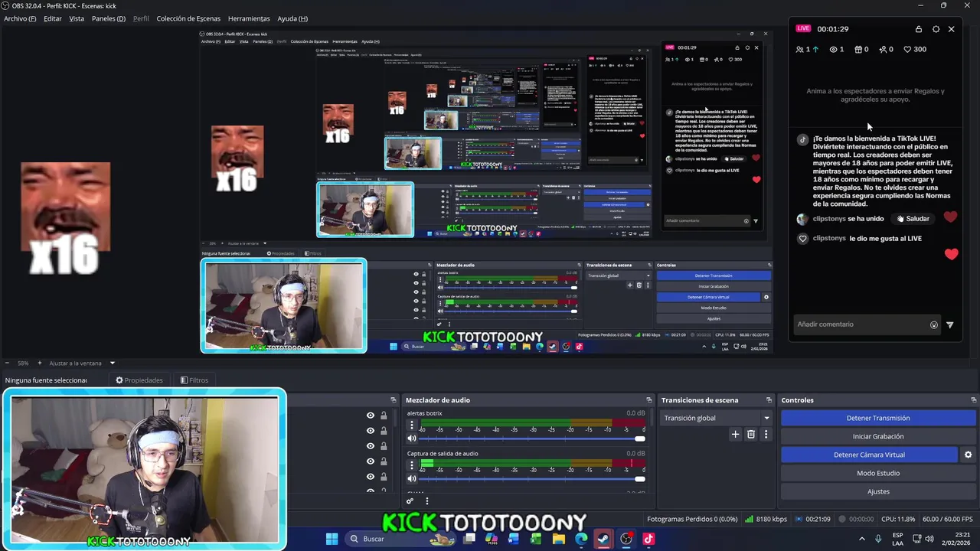Open options menu for alertas botrix
980x551 pixels.
411,425
